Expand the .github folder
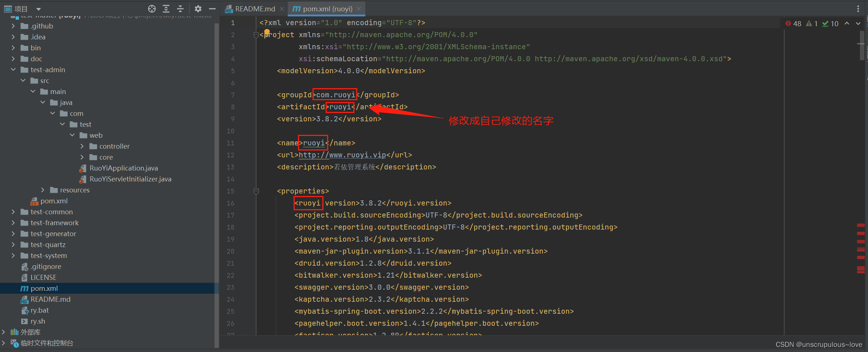 pos(13,26)
